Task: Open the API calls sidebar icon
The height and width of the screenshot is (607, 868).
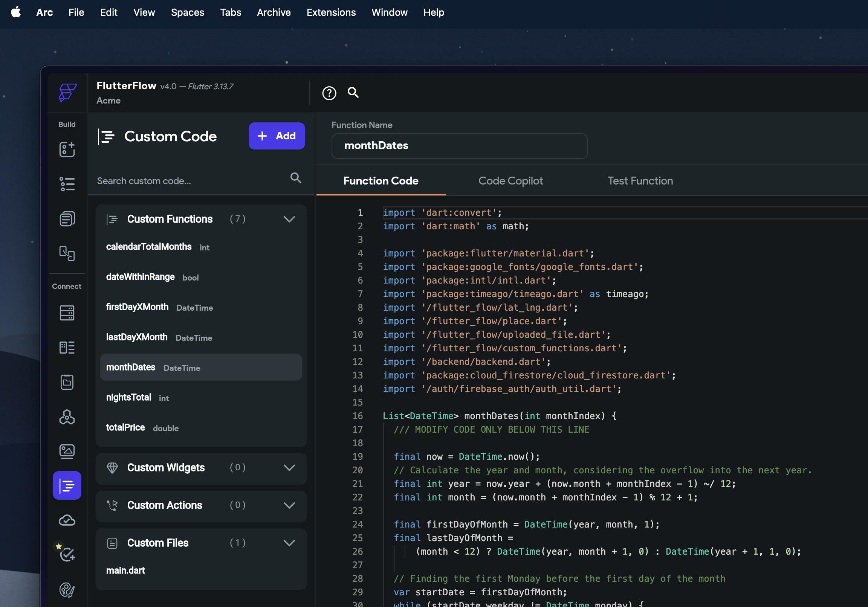Action: 67,417
